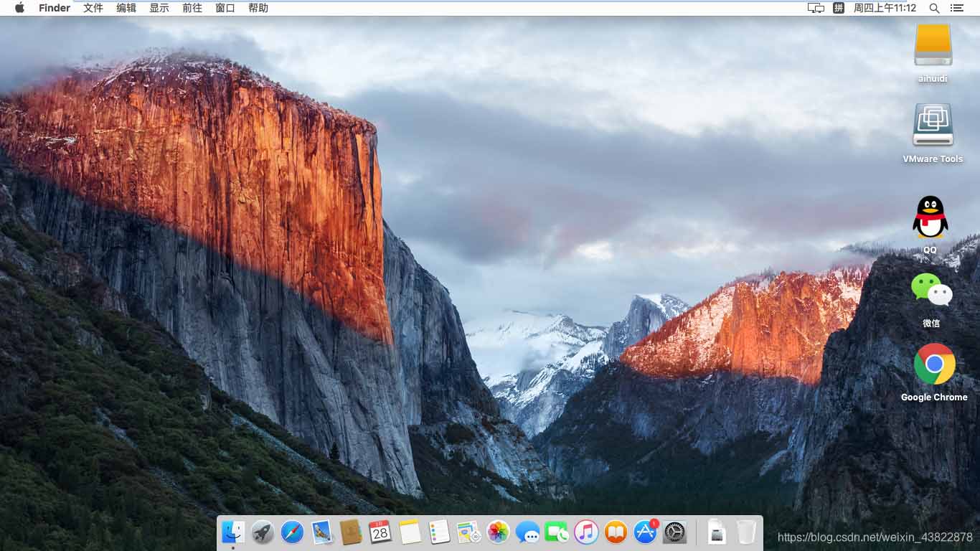
Task: Open the input method switcher icon
Action: point(839,8)
